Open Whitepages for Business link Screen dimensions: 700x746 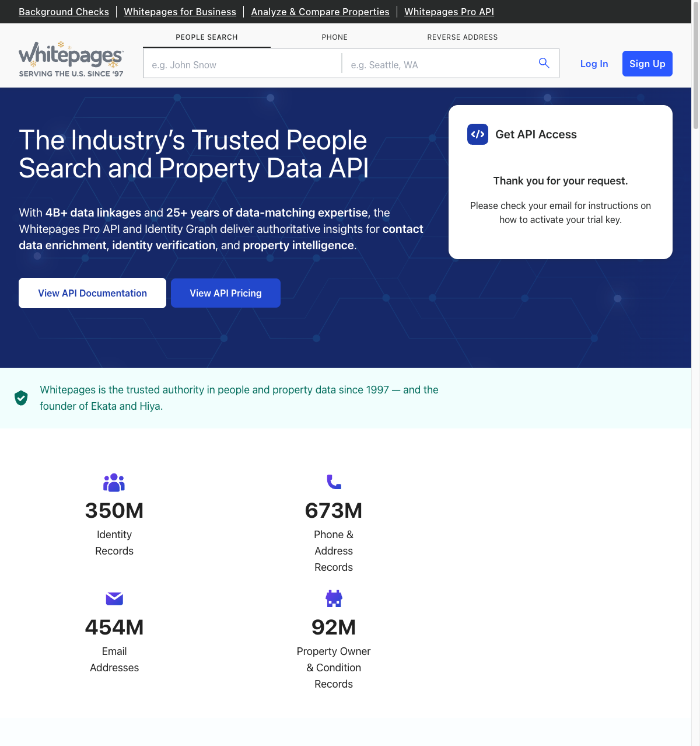point(180,12)
